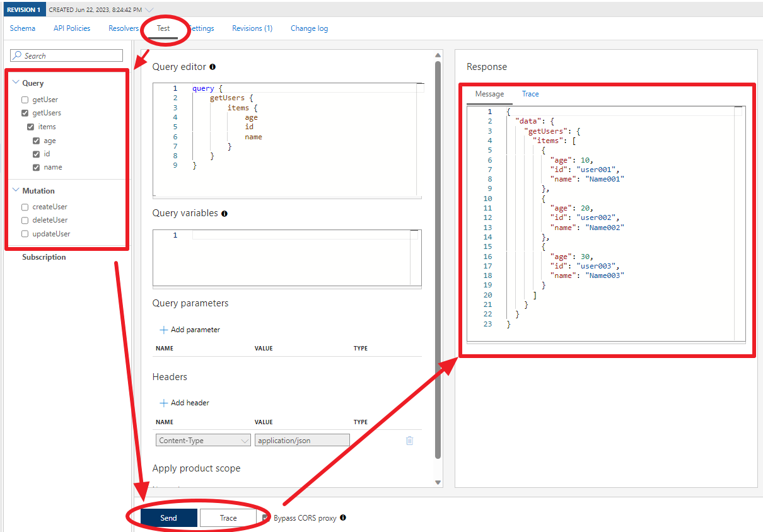Screen dimensions: 763x532
Task: Open the Content-Type header name dropdown
Action: coord(203,441)
